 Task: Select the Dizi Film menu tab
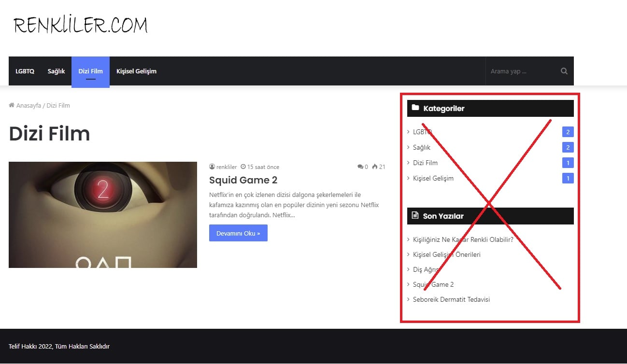coord(90,72)
